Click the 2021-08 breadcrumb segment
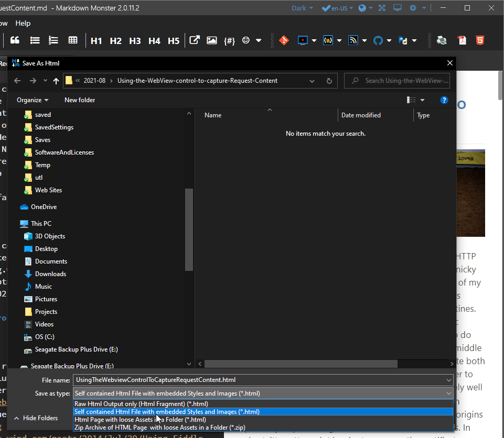504x438 pixels. tap(94, 81)
